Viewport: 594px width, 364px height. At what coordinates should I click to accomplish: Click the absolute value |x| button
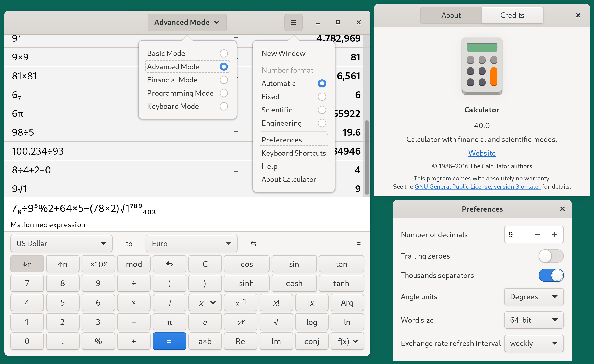[312, 303]
